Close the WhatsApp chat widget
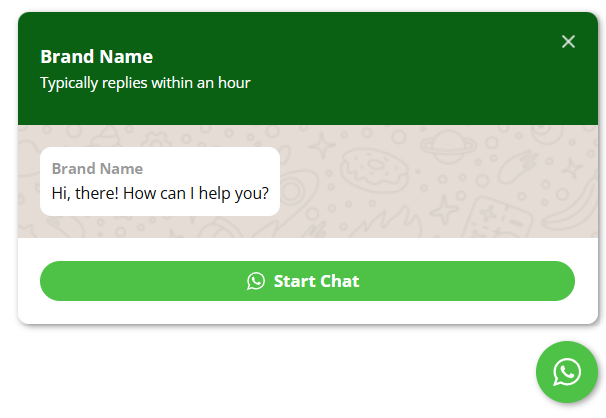Screen dimensions: 606x418 click(x=568, y=41)
